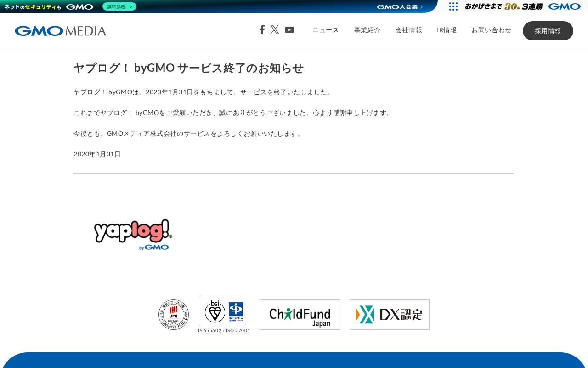Click the 無料診断 button in top banner
Image resolution: width=588 pixels, height=368 pixels.
click(119, 6)
